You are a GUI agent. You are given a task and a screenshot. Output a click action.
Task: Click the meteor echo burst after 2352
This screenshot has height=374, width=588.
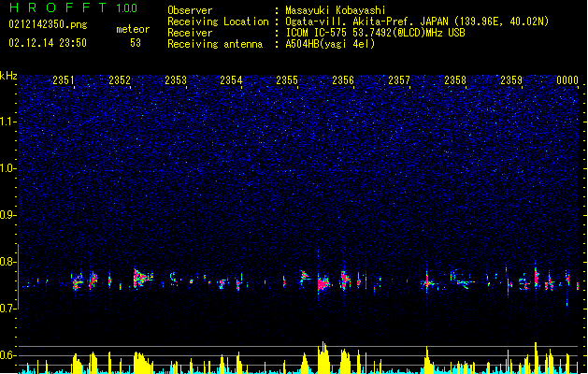[x=141, y=279]
